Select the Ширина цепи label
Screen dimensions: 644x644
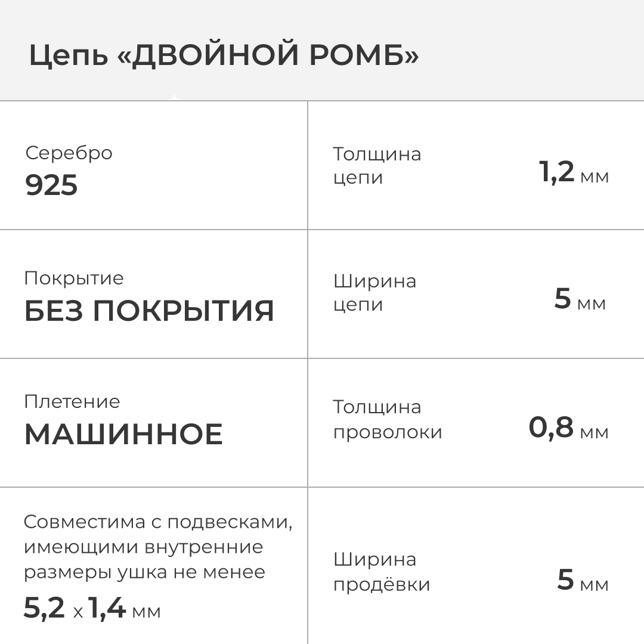[x=374, y=293]
